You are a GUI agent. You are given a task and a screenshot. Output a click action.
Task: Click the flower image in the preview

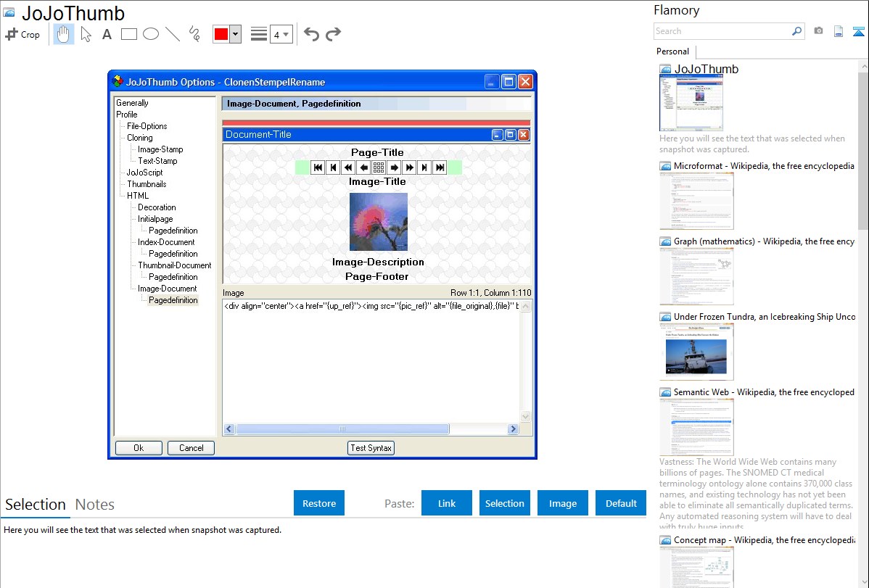pyautogui.click(x=379, y=222)
